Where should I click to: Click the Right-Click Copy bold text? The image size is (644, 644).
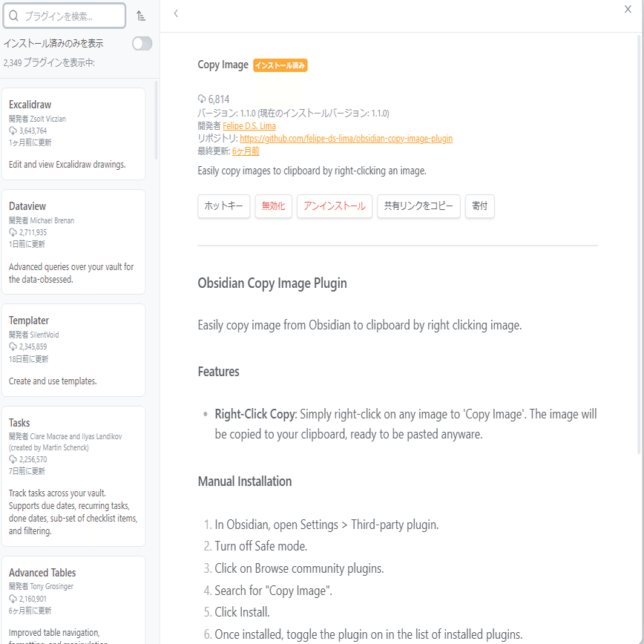coord(255,414)
